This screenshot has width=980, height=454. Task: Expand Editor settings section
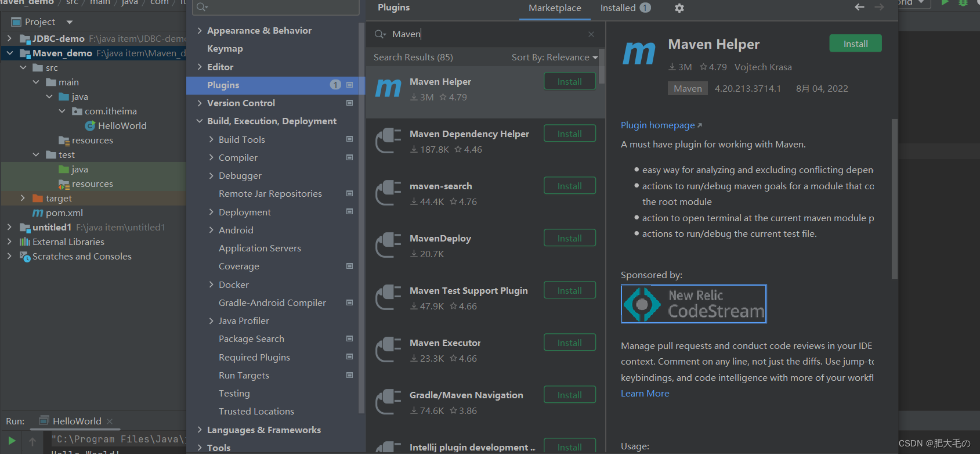click(200, 67)
